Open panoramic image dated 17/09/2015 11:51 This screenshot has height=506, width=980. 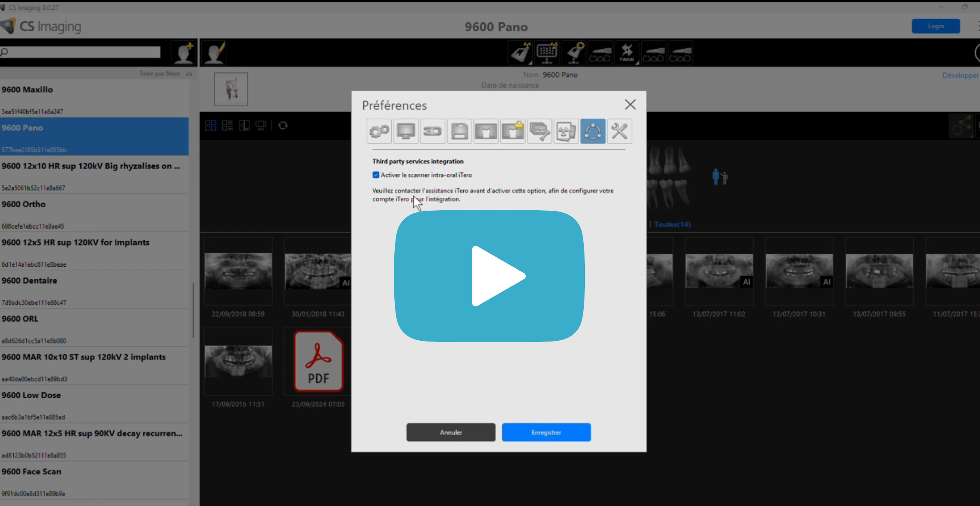[x=238, y=361]
